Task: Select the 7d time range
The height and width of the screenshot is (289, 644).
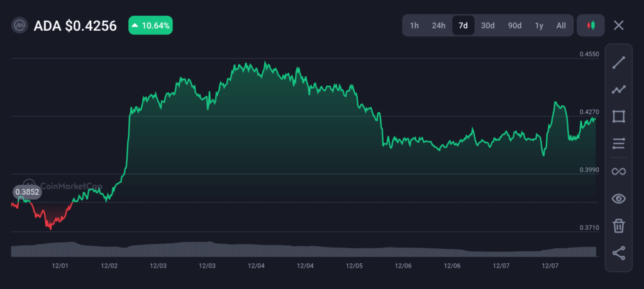Action: (x=464, y=26)
